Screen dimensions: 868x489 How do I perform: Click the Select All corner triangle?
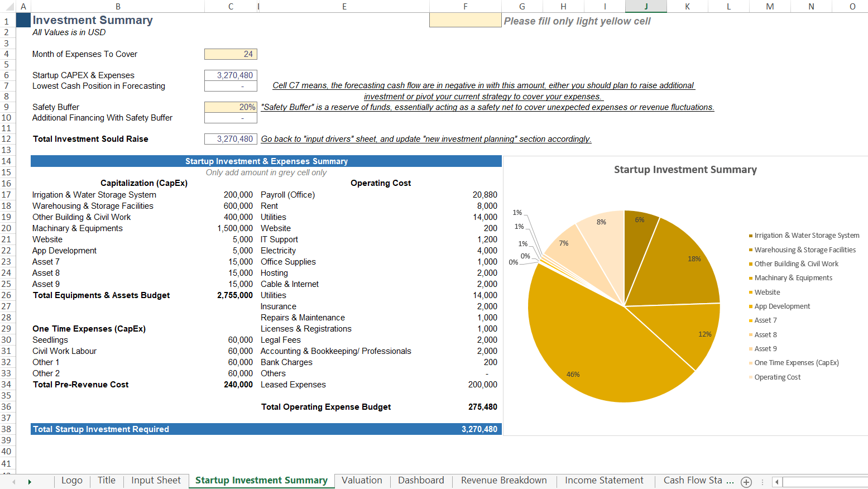8,7
